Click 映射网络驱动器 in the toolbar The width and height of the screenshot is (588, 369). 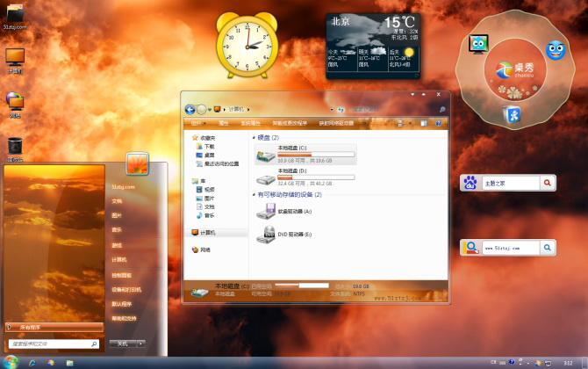[336, 123]
